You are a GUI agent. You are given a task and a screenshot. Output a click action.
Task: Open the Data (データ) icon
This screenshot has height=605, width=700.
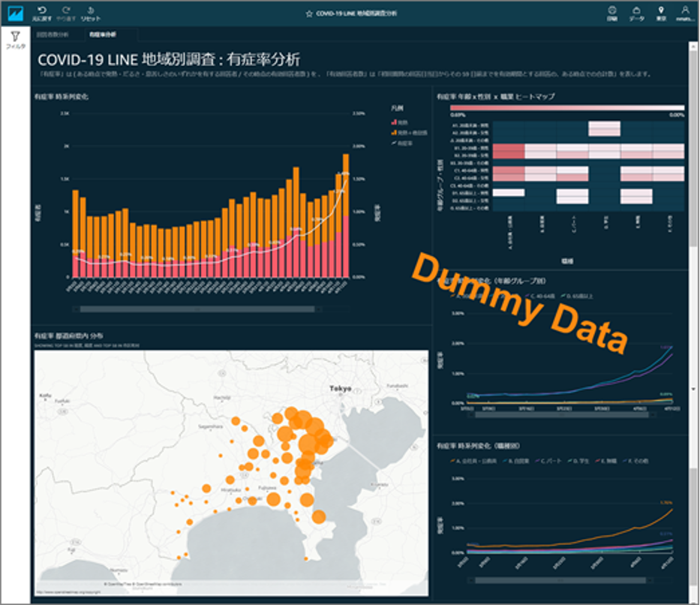(x=637, y=14)
